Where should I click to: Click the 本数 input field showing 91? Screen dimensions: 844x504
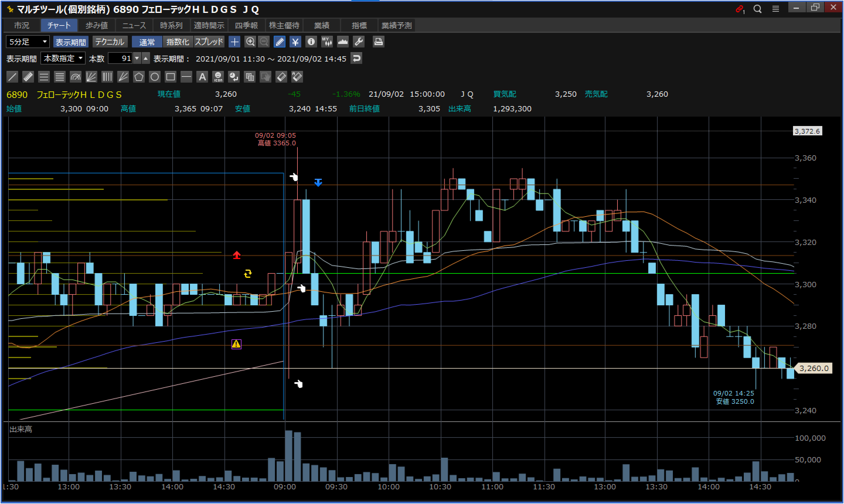pos(120,58)
